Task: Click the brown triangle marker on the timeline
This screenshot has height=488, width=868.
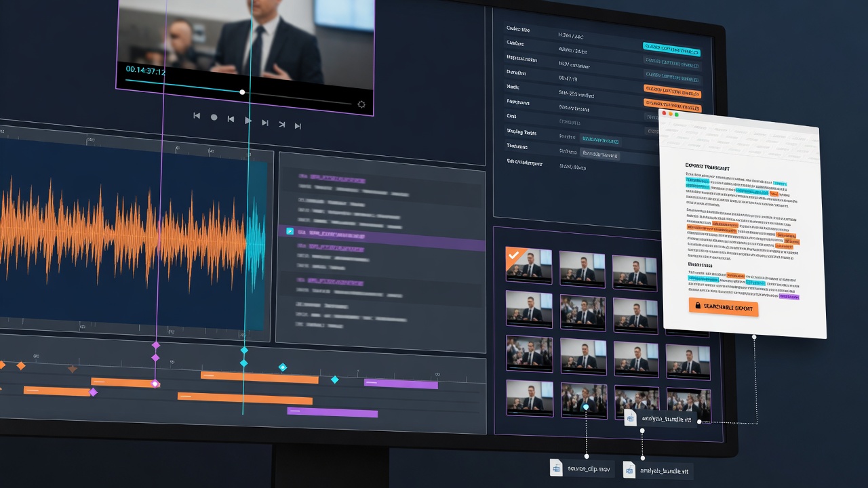Action: [x=73, y=369]
